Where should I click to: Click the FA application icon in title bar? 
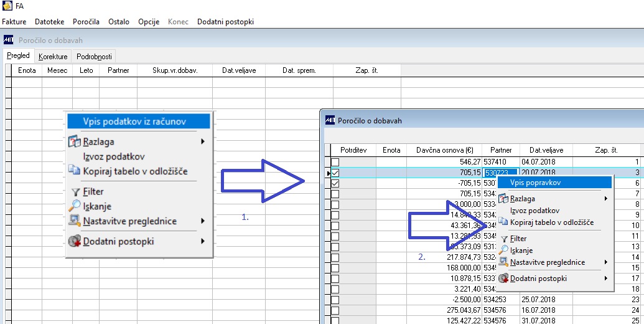click(7, 6)
